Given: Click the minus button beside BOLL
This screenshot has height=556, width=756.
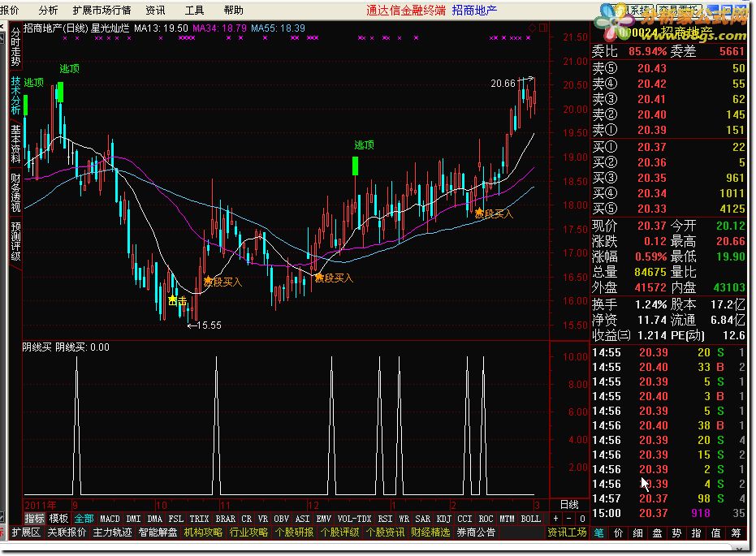Looking at the screenshot, I should point(569,519).
